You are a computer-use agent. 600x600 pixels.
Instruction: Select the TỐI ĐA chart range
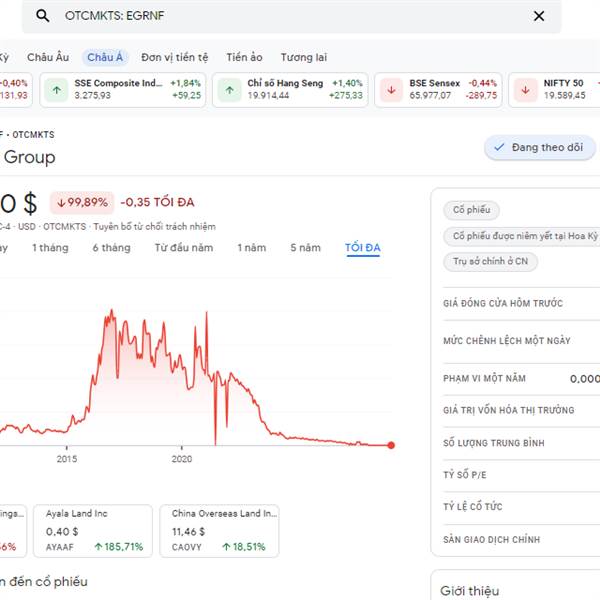click(362, 248)
